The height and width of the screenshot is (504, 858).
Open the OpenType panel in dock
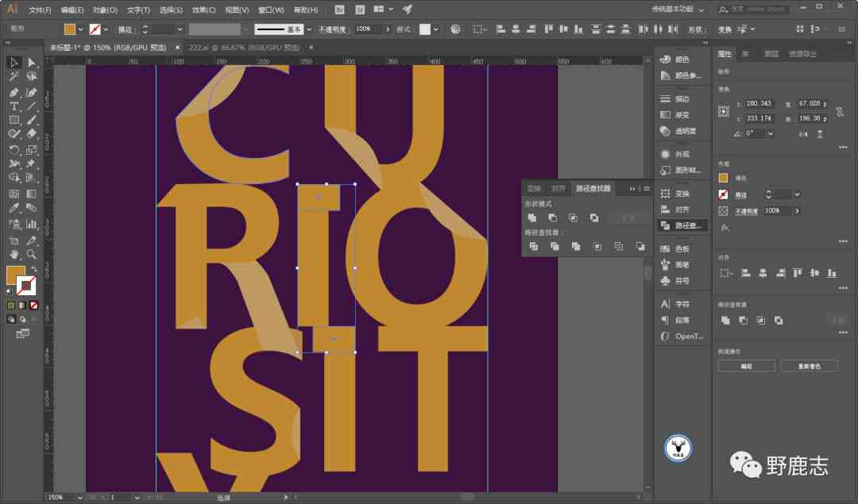[x=682, y=337]
